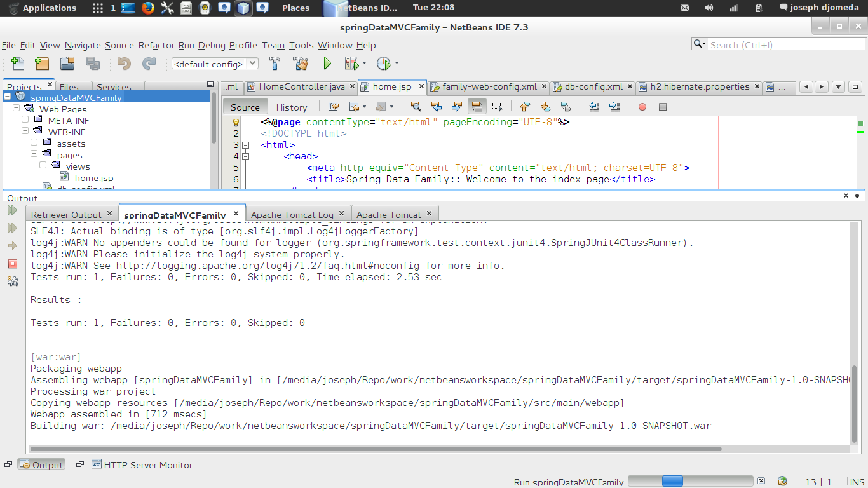Click the Undo arrow in main toolbar
This screenshot has height=488, width=868.
124,64
